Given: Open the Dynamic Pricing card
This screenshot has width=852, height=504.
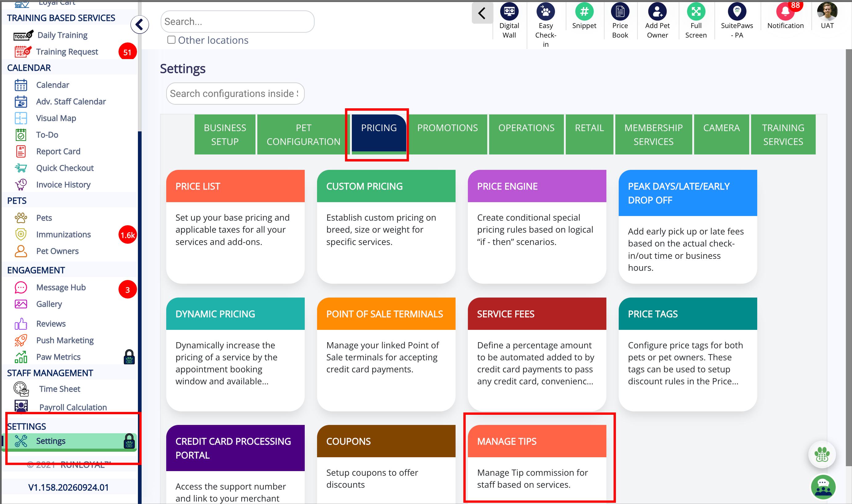Looking at the screenshot, I should click(x=235, y=354).
